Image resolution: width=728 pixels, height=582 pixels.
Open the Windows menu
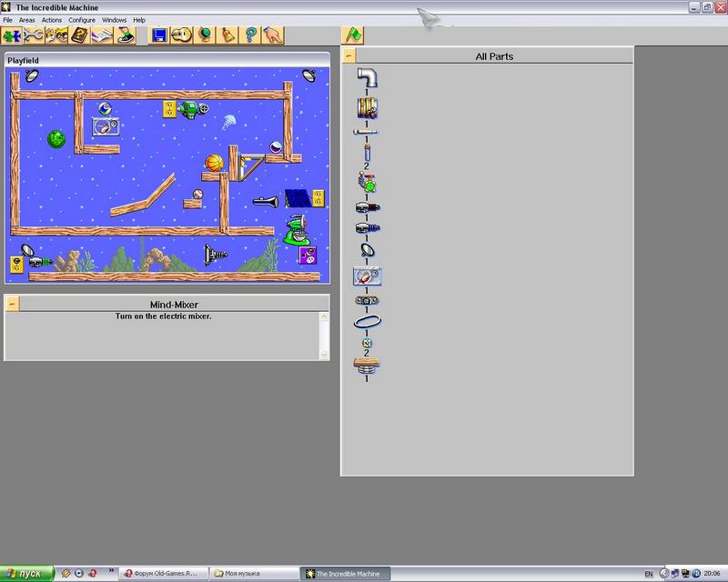[x=114, y=20]
